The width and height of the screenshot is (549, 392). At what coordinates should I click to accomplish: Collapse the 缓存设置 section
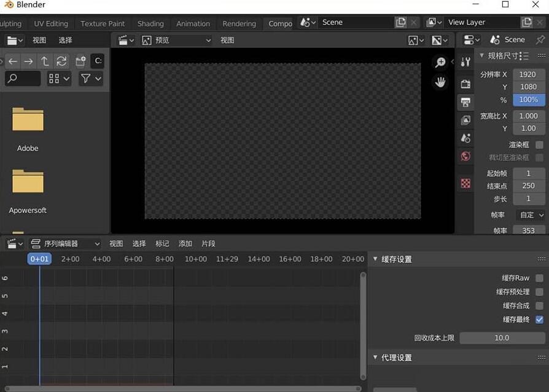click(376, 259)
